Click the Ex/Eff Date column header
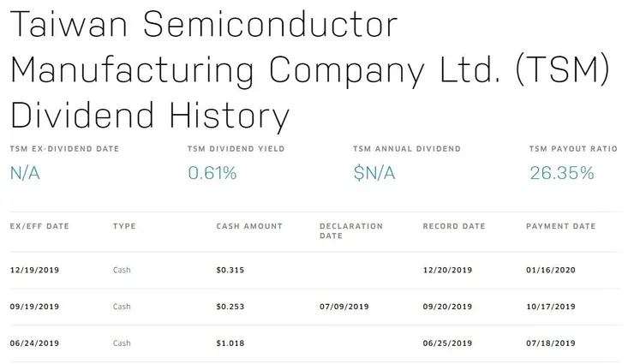The image size is (634, 364). coord(39,227)
